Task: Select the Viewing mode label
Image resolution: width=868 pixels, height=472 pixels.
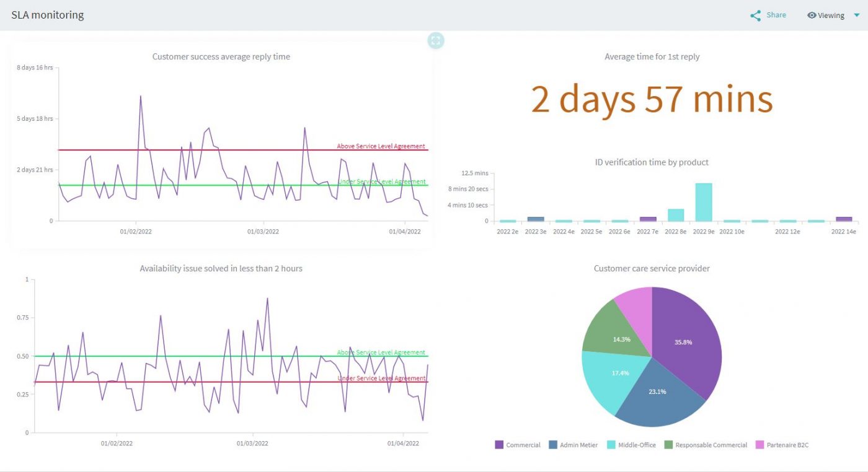Action: point(831,15)
